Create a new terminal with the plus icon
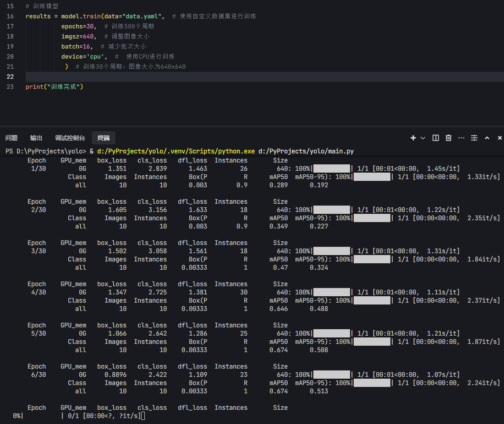This screenshot has height=424, width=504. [x=412, y=138]
